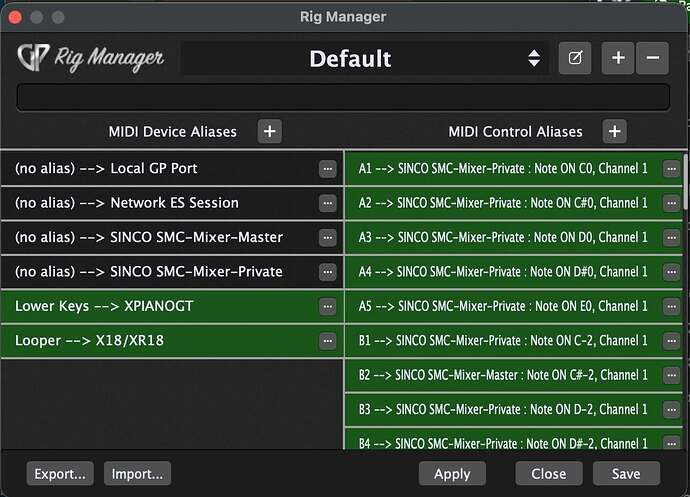This screenshot has width=690, height=497.
Task: Click the MIDI Control Aliases heading
Action: pyautogui.click(x=515, y=132)
